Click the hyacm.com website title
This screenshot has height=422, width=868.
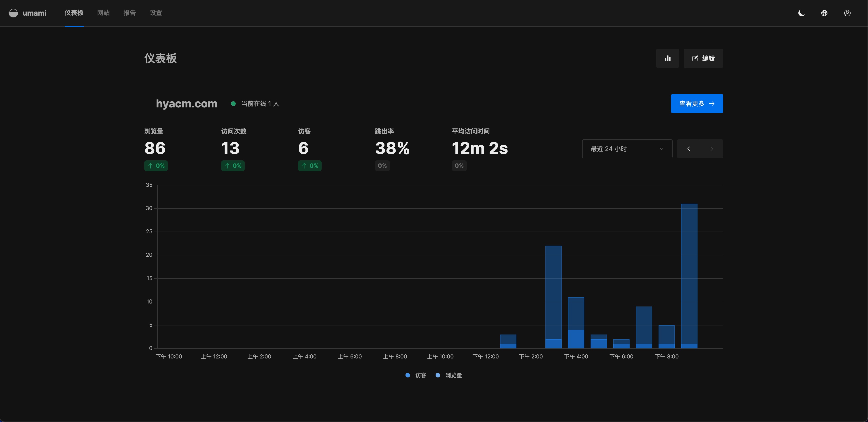point(186,104)
